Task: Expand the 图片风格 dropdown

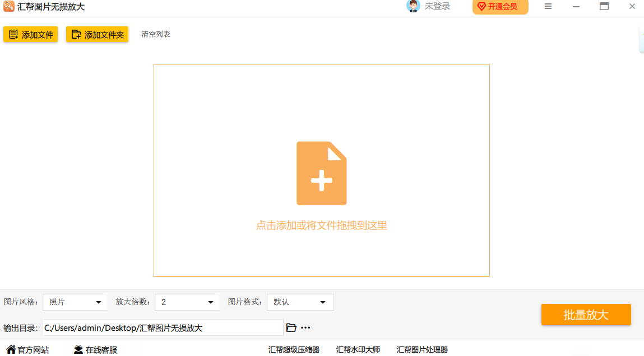Action: pyautogui.click(x=75, y=302)
